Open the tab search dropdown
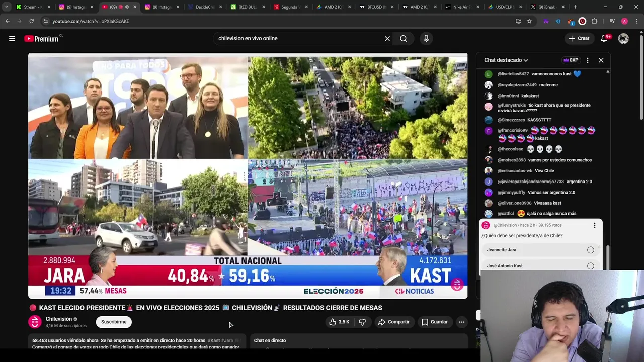The image size is (644, 362). point(7,7)
